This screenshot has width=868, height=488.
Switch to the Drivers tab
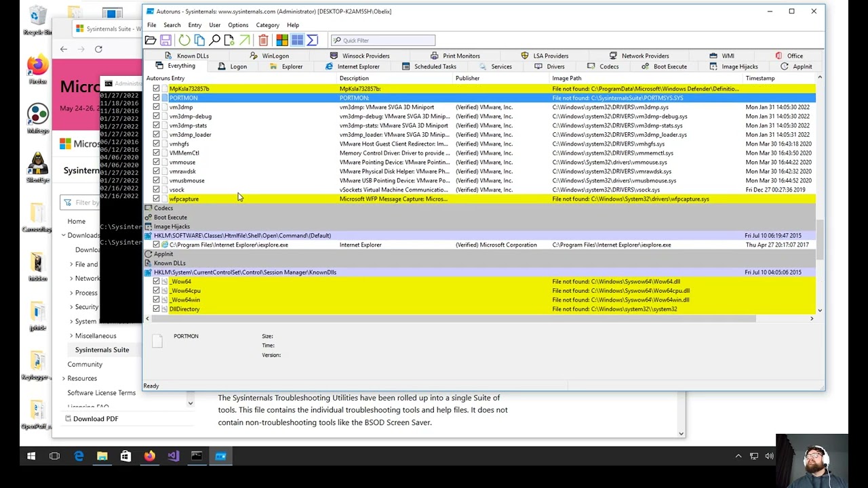(x=549, y=66)
